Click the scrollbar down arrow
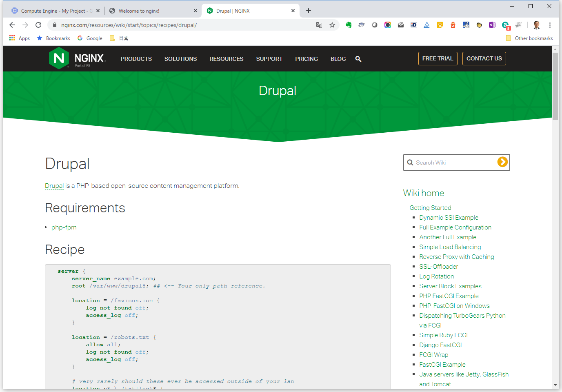 (555, 385)
